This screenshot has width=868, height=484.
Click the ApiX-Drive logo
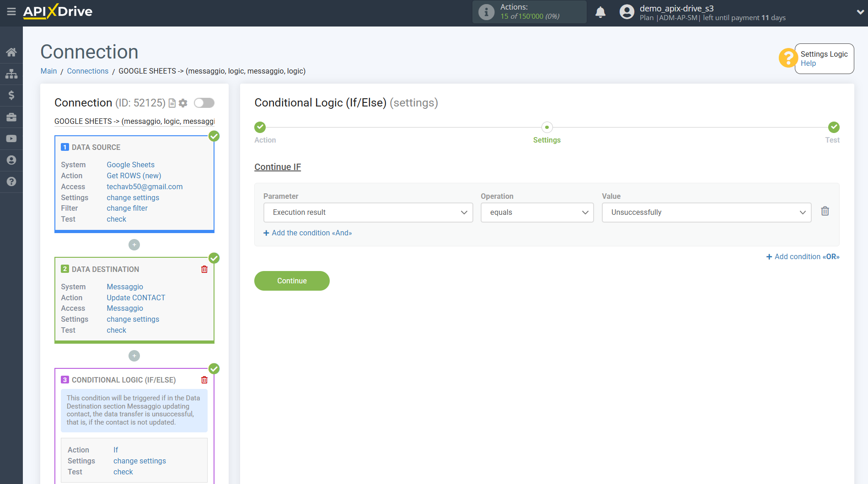58,11
